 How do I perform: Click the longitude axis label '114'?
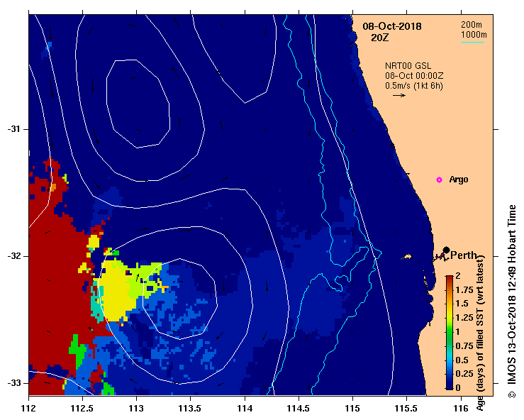coord(245,409)
